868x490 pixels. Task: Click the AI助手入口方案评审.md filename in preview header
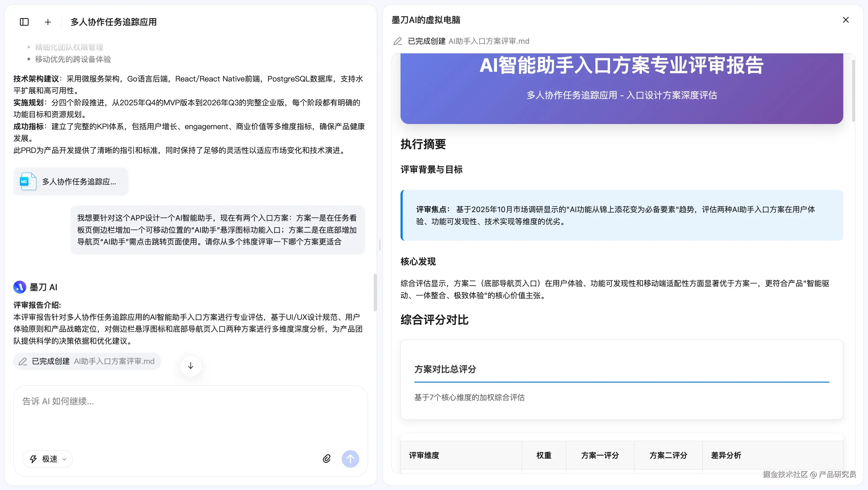point(489,41)
